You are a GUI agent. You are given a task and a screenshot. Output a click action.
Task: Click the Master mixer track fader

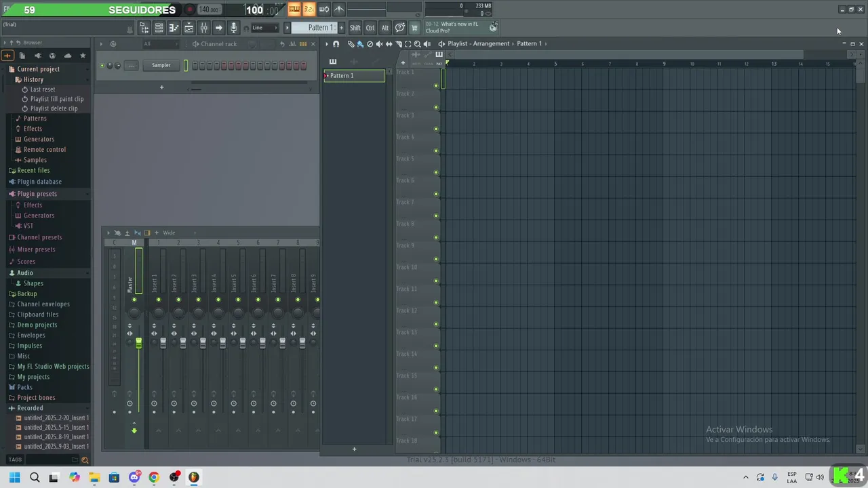point(138,344)
